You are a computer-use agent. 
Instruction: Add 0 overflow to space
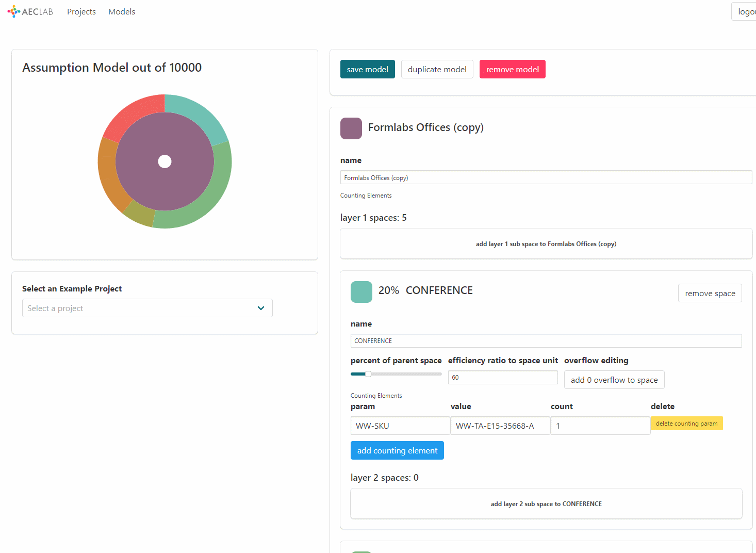coord(614,380)
